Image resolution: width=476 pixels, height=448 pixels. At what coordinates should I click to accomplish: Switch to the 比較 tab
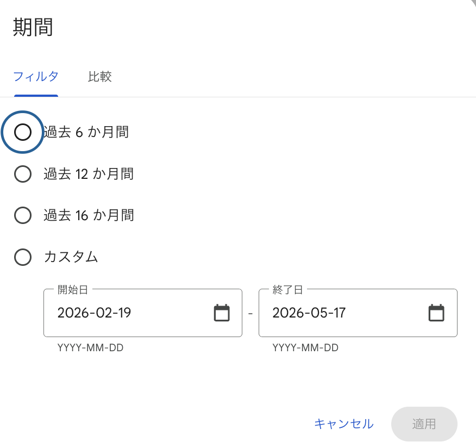click(99, 77)
